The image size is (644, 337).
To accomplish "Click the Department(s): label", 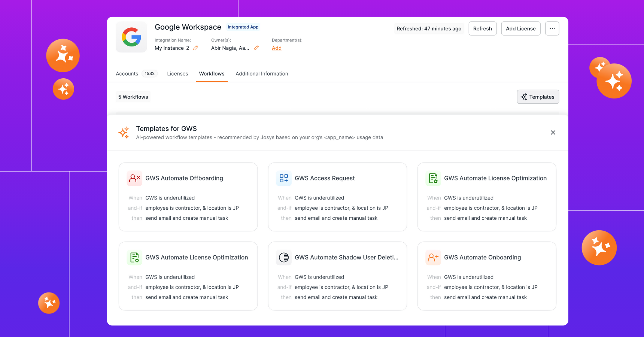I will click(287, 40).
